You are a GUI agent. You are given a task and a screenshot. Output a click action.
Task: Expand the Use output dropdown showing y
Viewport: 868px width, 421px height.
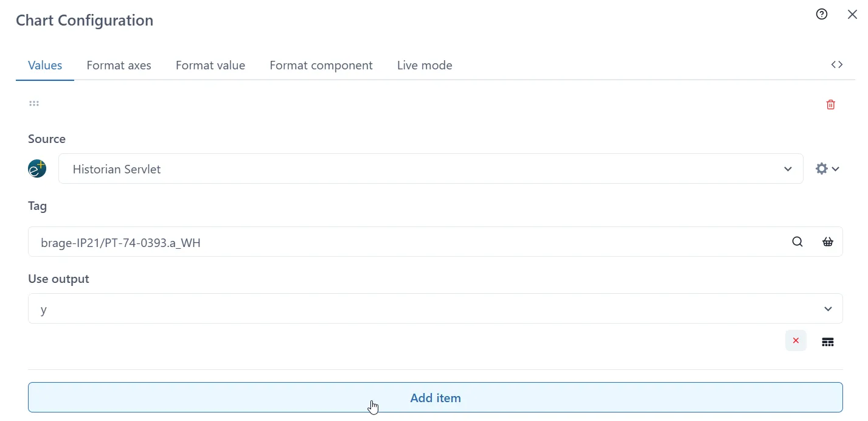[x=827, y=308]
